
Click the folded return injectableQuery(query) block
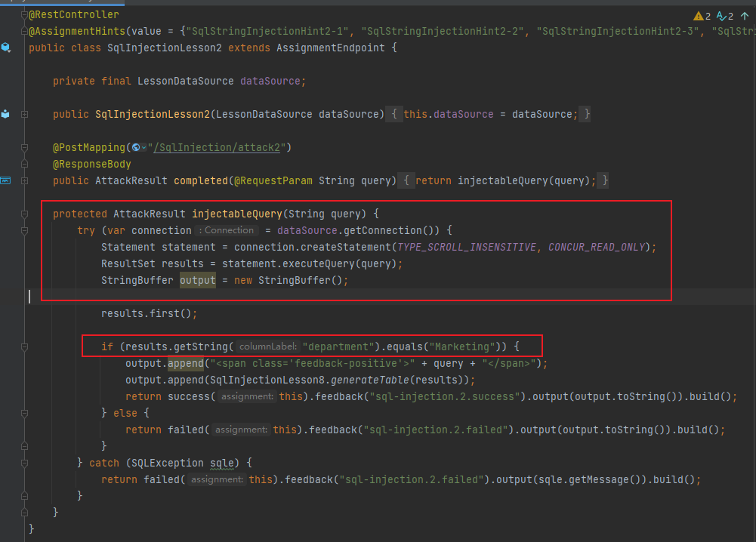click(505, 180)
